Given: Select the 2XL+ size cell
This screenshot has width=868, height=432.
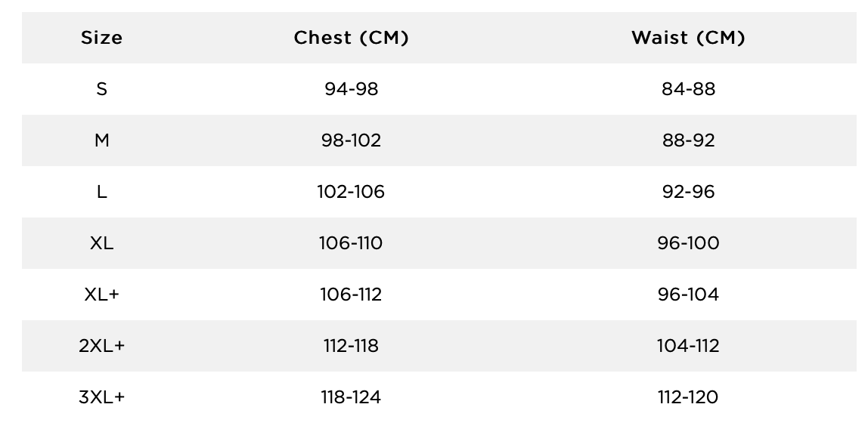Looking at the screenshot, I should pyautogui.click(x=101, y=346).
